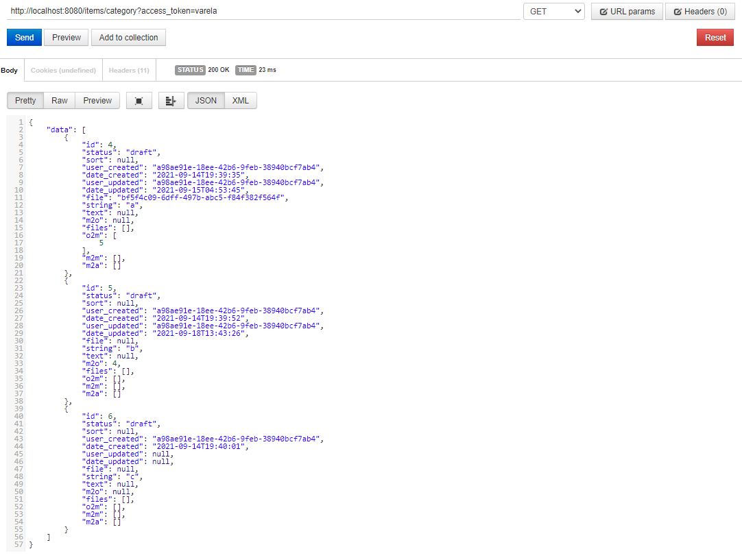Click date_updated value 2021-09-18T13:43:26
Viewport: 742px width, 560px height.
pos(200,333)
